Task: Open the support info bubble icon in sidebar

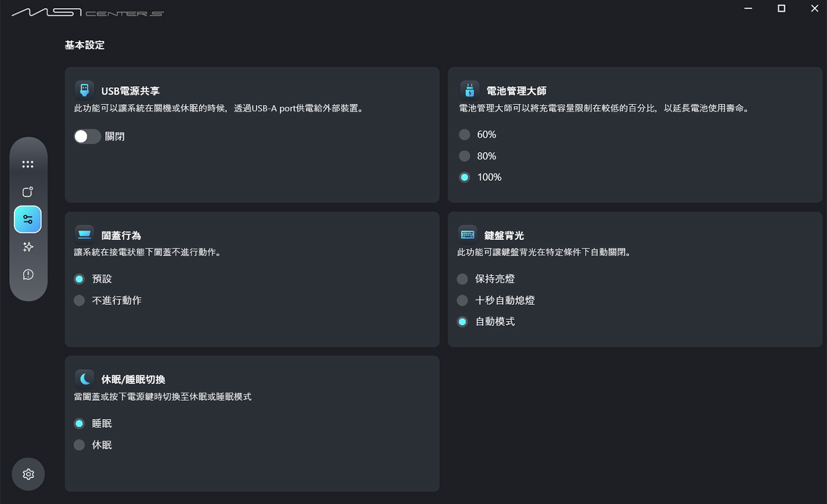Action: (x=28, y=274)
